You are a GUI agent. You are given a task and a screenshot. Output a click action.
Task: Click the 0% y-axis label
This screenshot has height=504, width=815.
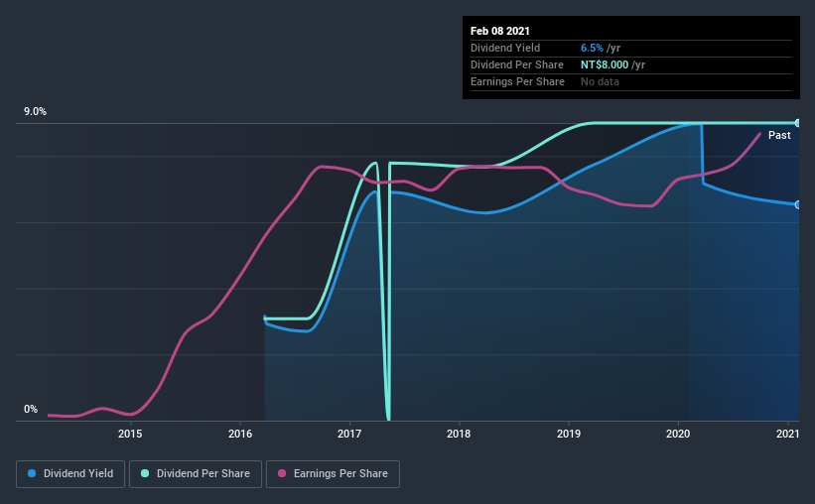pos(31,410)
